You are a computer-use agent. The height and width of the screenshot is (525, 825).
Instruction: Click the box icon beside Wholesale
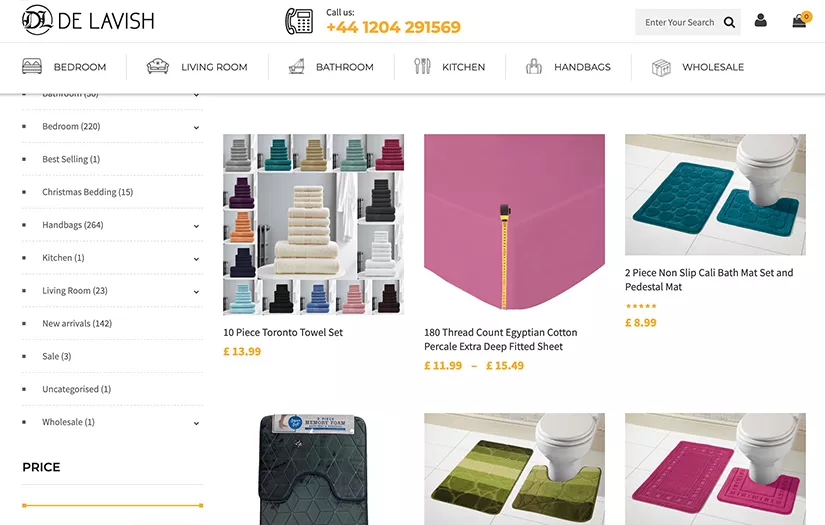pos(661,67)
